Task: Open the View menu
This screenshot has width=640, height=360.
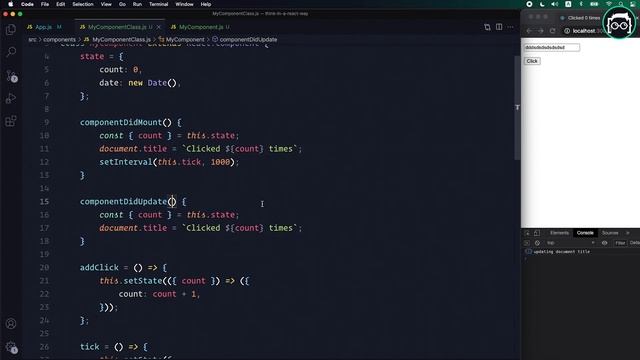Action: pos(106,4)
